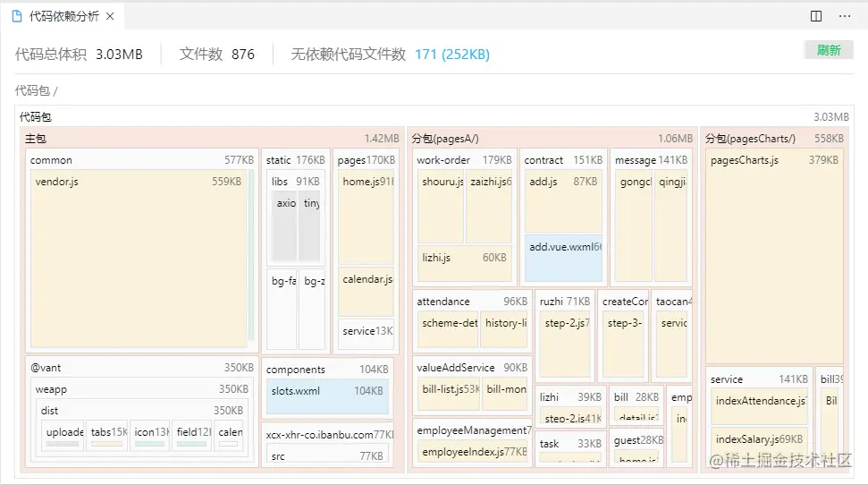Select the employeeIndex.js 77KB block
This screenshot has width=868, height=485.
[472, 452]
